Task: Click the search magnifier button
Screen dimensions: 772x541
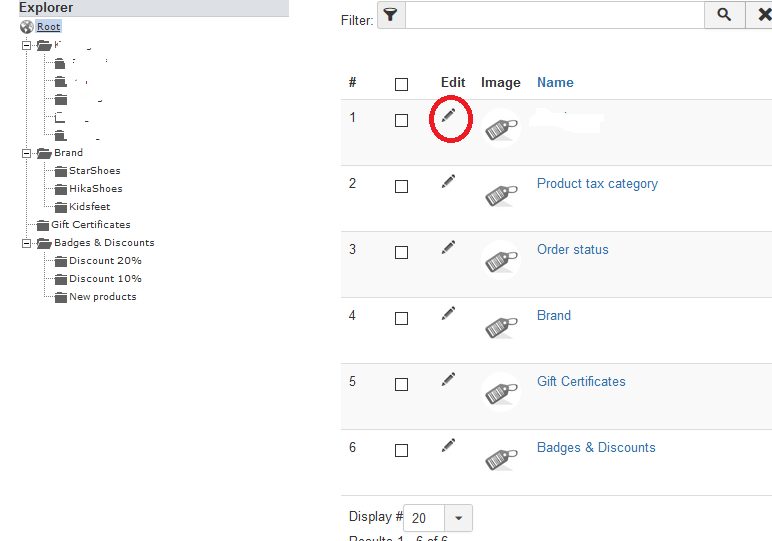Action: point(724,16)
